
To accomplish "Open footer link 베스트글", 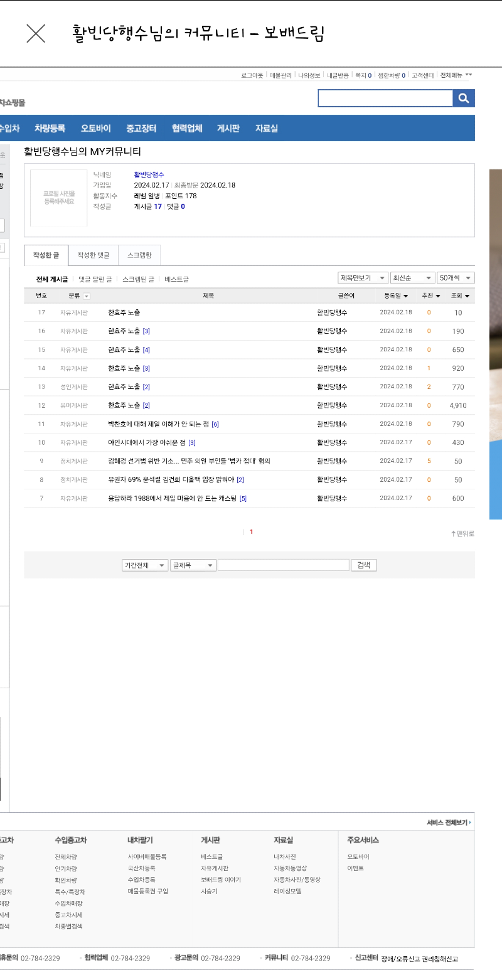I will point(211,856).
